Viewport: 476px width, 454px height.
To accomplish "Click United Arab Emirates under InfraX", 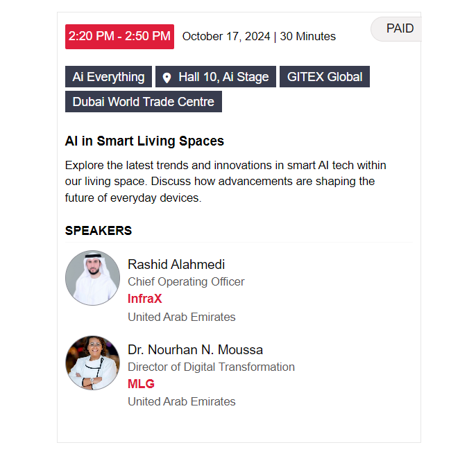I will (x=182, y=317).
